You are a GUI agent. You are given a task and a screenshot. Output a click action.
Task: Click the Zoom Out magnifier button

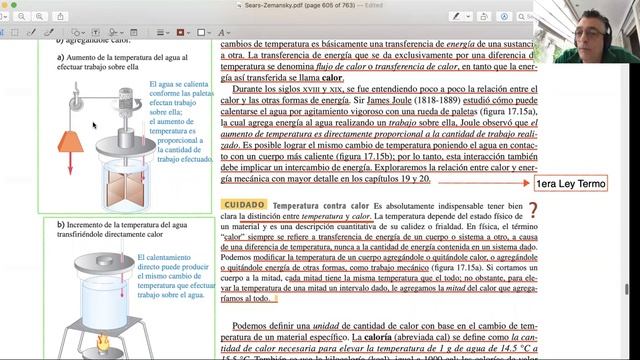21,16
